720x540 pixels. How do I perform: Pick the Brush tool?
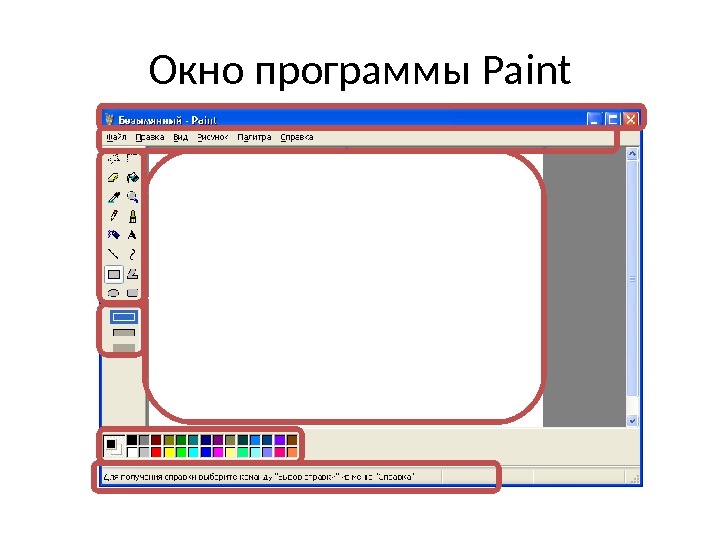(x=133, y=216)
